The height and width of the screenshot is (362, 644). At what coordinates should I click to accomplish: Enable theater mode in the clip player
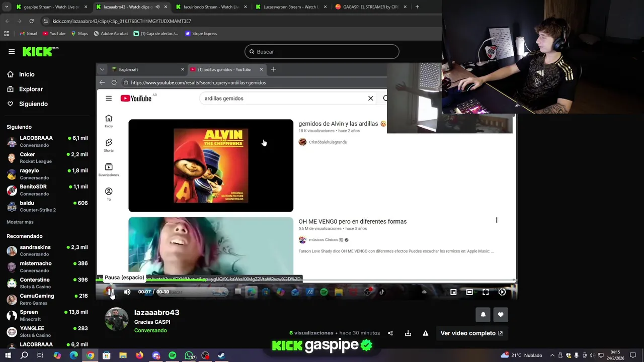[x=469, y=292]
